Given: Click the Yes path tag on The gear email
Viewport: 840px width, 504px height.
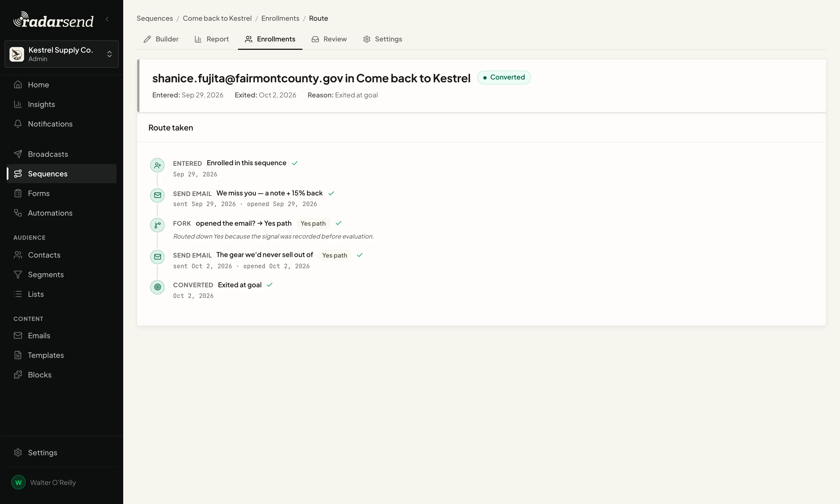Looking at the screenshot, I should (335, 255).
